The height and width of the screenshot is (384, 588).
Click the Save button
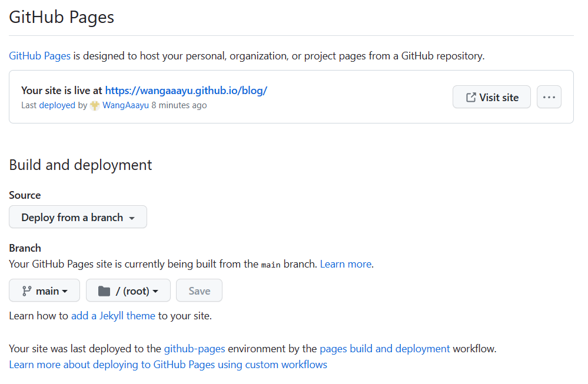click(x=199, y=290)
